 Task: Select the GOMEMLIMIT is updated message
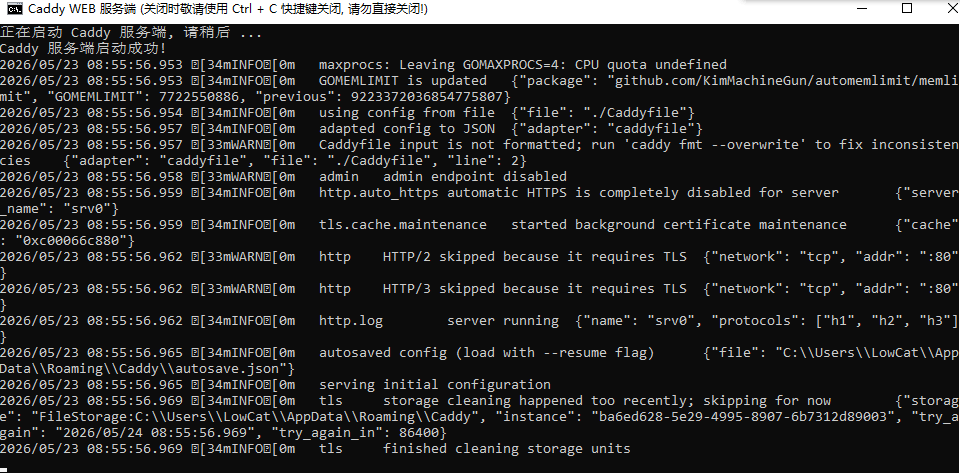coord(403,80)
